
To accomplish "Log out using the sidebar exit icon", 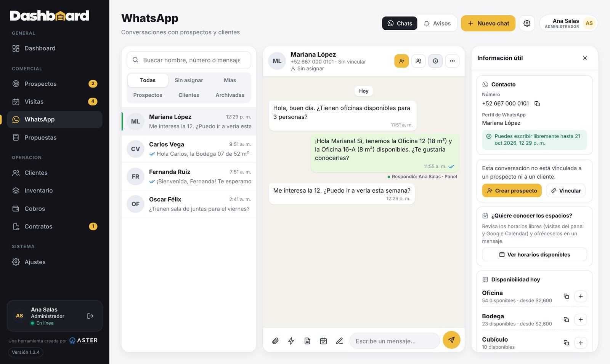I will (x=90, y=316).
